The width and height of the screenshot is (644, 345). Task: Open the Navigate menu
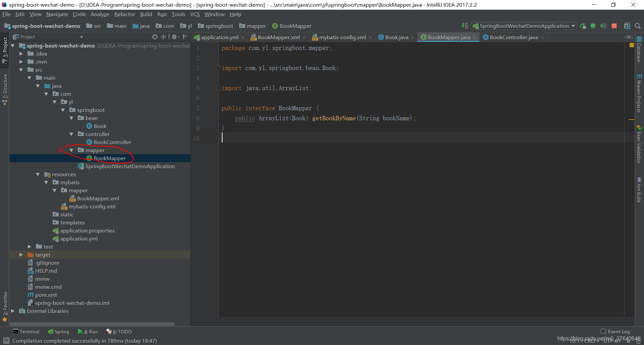(x=57, y=14)
